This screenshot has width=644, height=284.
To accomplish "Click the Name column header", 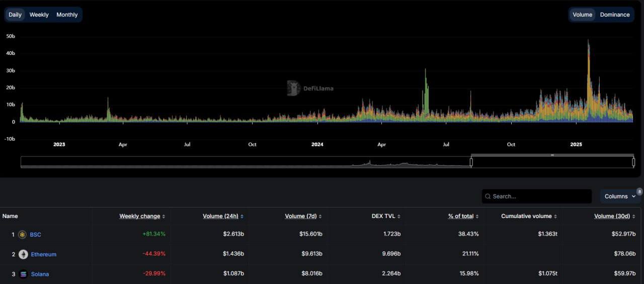I will pos(10,216).
